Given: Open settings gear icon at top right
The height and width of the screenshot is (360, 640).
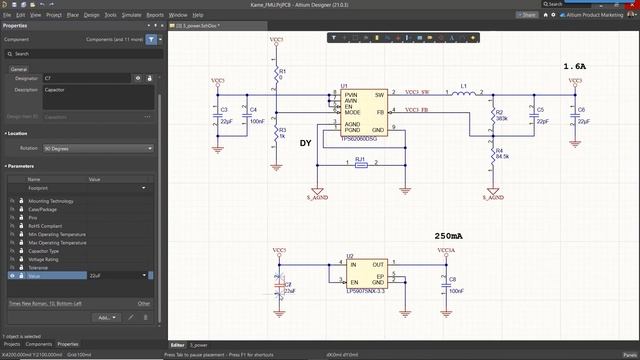Looking at the screenshot, I should click(x=553, y=15).
